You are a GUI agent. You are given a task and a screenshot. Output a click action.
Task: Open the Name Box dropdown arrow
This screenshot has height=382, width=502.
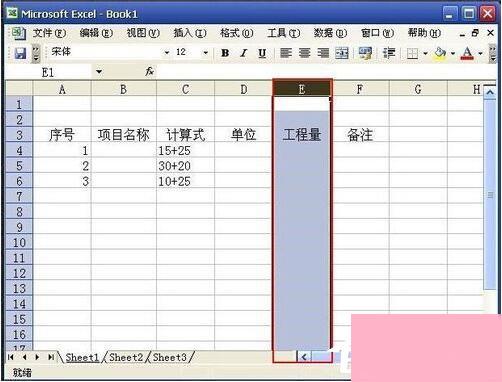click(x=99, y=72)
